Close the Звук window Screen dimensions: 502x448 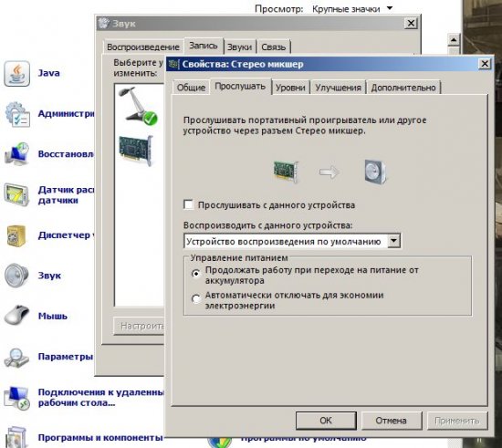[x=411, y=23]
